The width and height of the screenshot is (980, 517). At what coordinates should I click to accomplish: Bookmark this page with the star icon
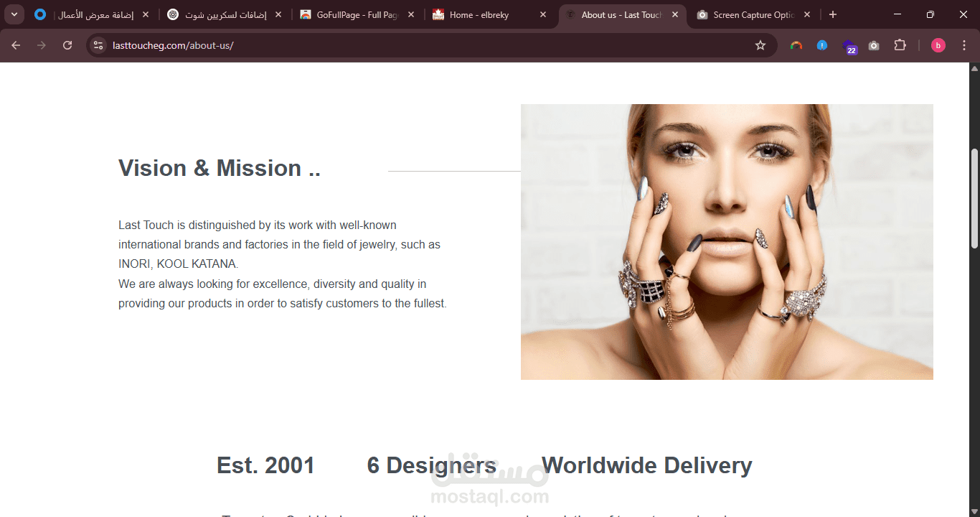pyautogui.click(x=760, y=45)
